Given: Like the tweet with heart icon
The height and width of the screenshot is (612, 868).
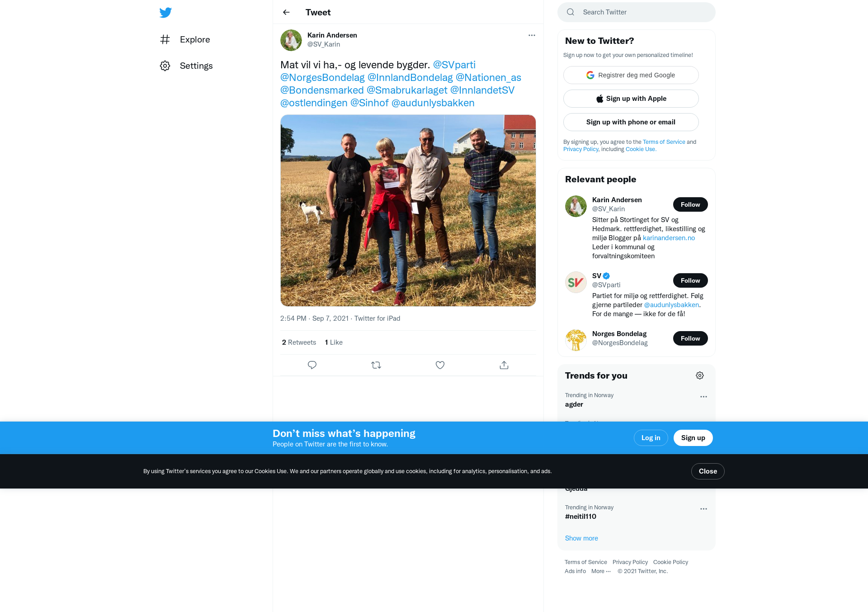Looking at the screenshot, I should pyautogui.click(x=440, y=365).
